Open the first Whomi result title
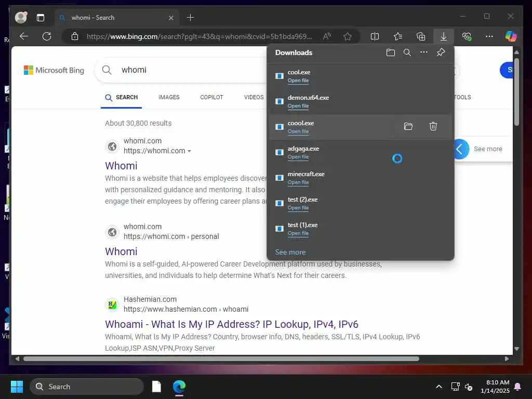Viewport: 532px width, 399px height. [x=121, y=166]
